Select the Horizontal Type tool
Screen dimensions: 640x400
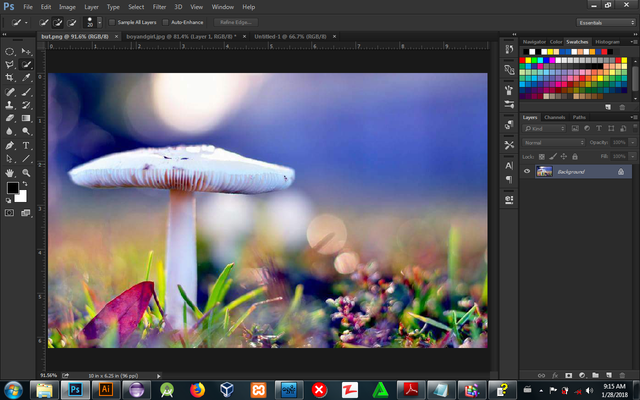point(26,145)
